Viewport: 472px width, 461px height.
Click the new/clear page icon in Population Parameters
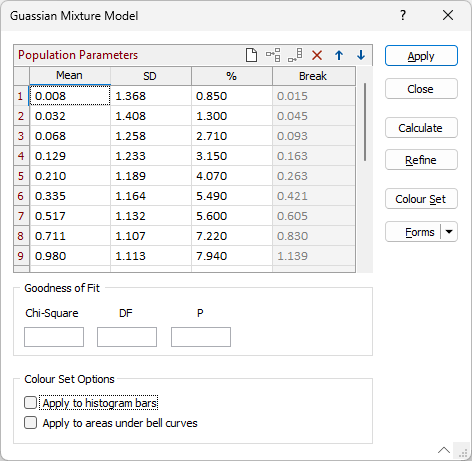251,55
